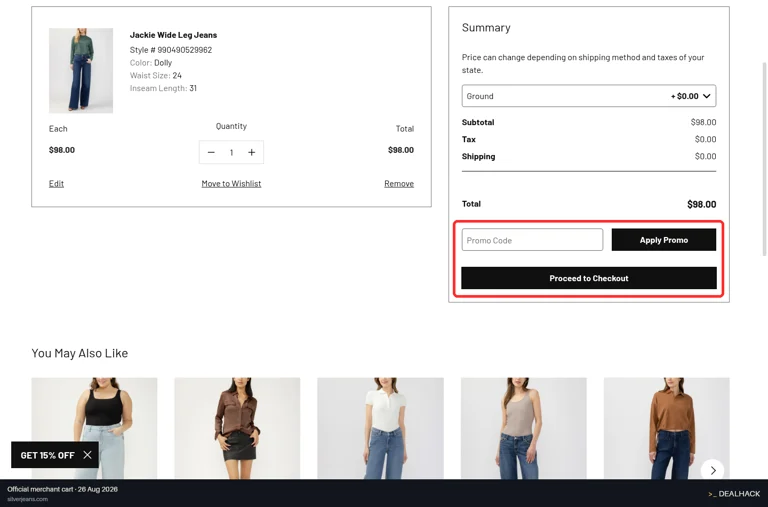Expand the Ground shipping method dropdown

[589, 96]
